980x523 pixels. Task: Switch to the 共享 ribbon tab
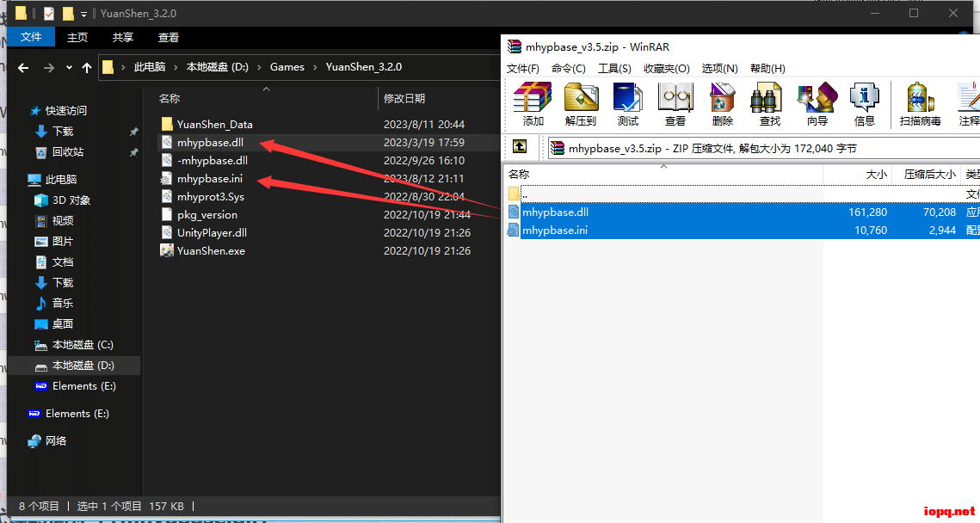coord(125,37)
